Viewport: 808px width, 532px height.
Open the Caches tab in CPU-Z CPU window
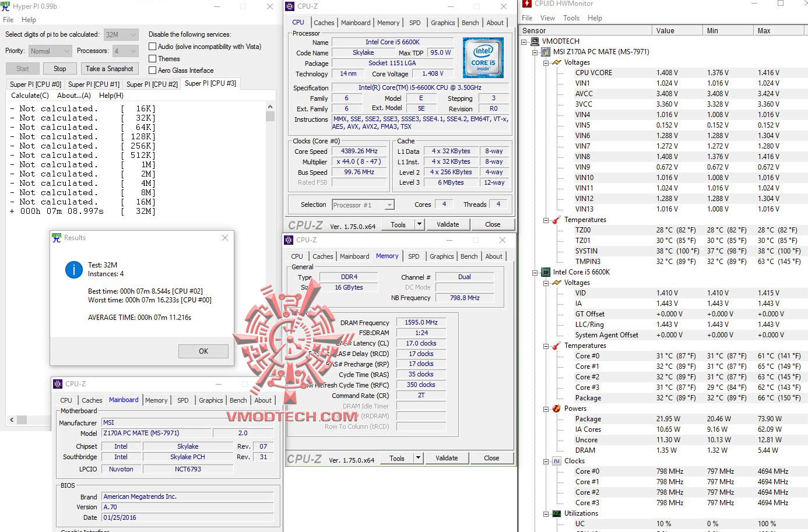point(324,23)
